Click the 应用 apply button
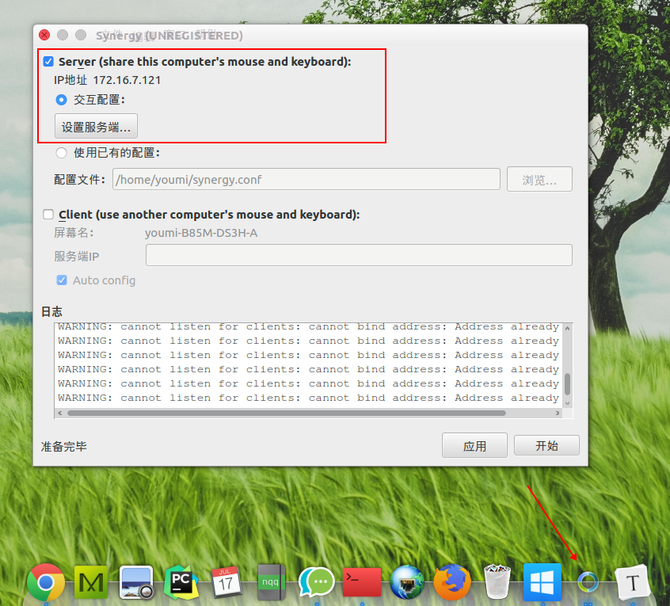This screenshot has height=606, width=670. coord(475,446)
